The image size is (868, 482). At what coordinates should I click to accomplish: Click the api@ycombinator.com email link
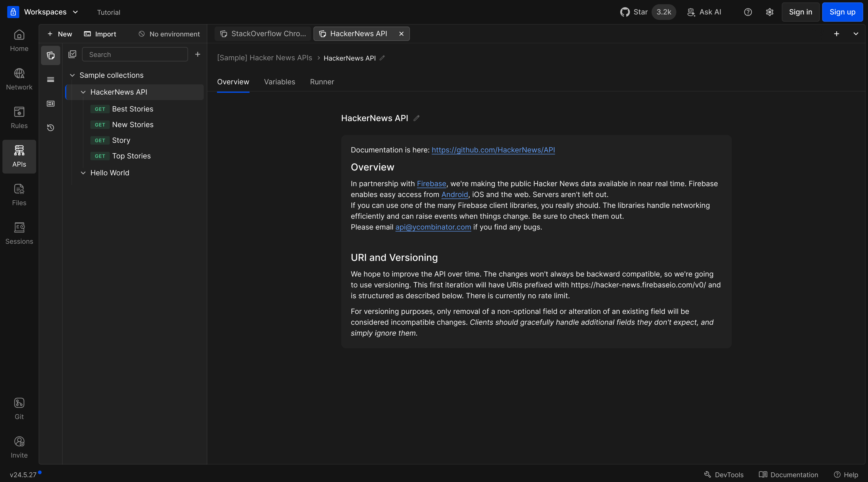point(433,227)
